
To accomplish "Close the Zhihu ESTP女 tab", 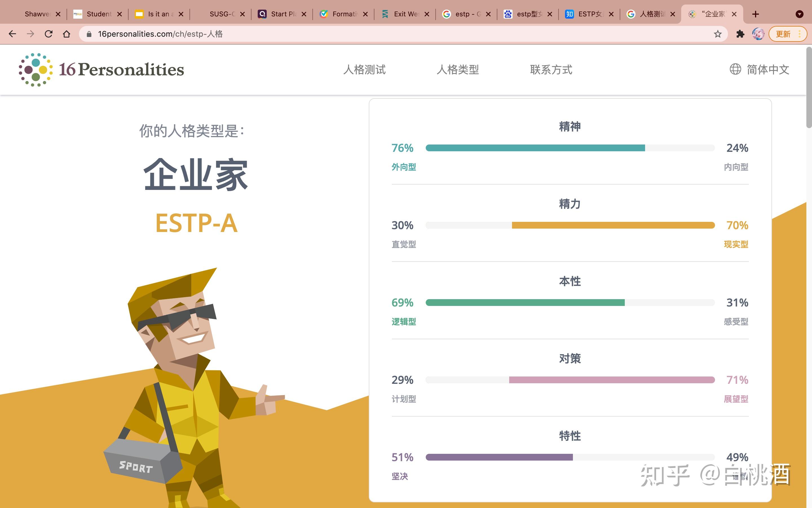I will 611,14.
